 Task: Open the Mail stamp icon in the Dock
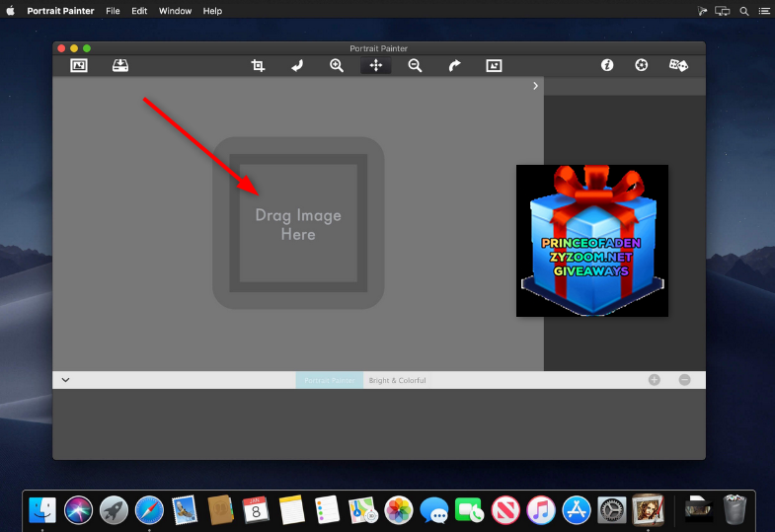pyautogui.click(x=185, y=509)
